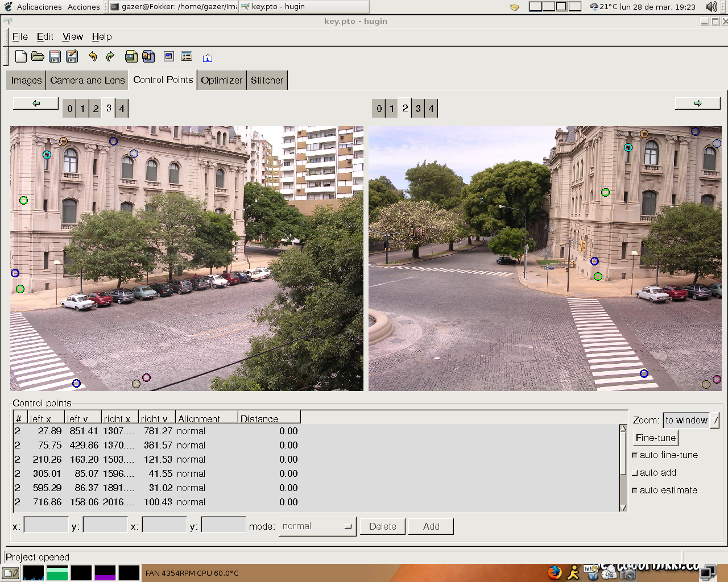Click the Save project floppy icon

click(55, 56)
